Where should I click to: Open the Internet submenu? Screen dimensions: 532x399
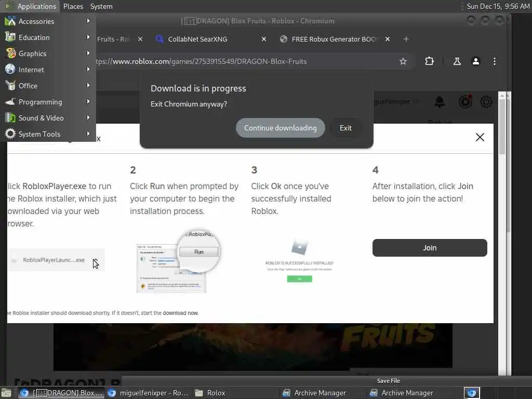(x=48, y=70)
